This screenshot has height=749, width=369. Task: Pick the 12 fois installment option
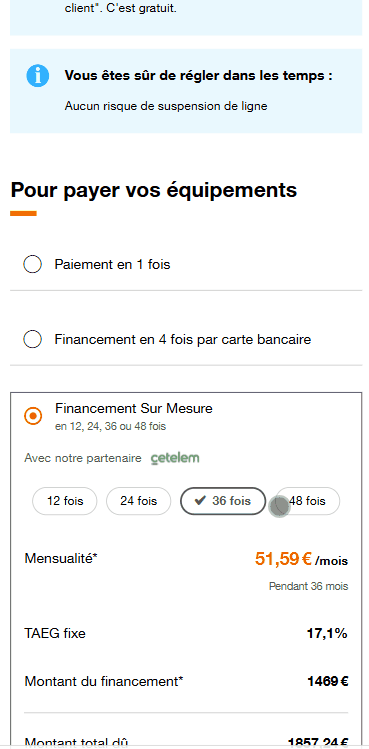point(65,501)
